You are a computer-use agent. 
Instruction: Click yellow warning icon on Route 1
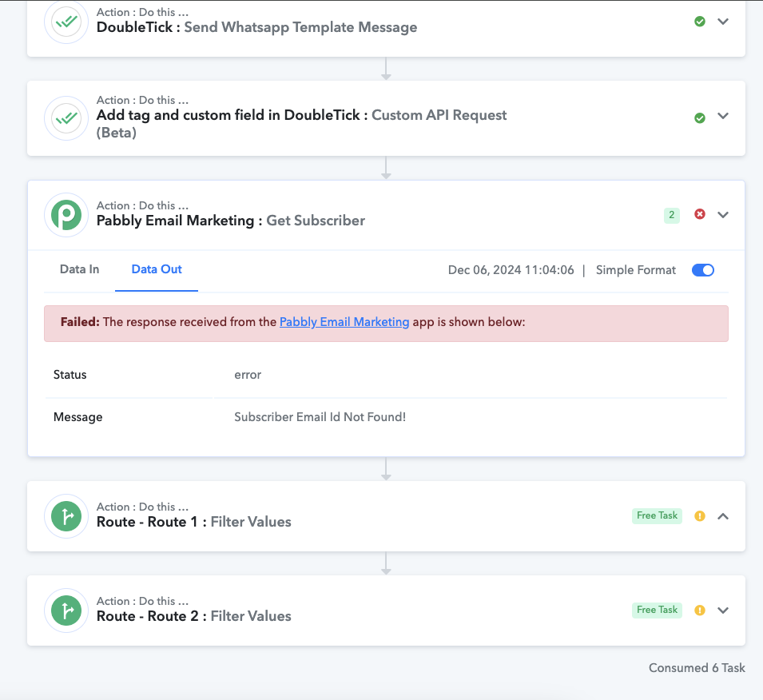click(x=700, y=516)
